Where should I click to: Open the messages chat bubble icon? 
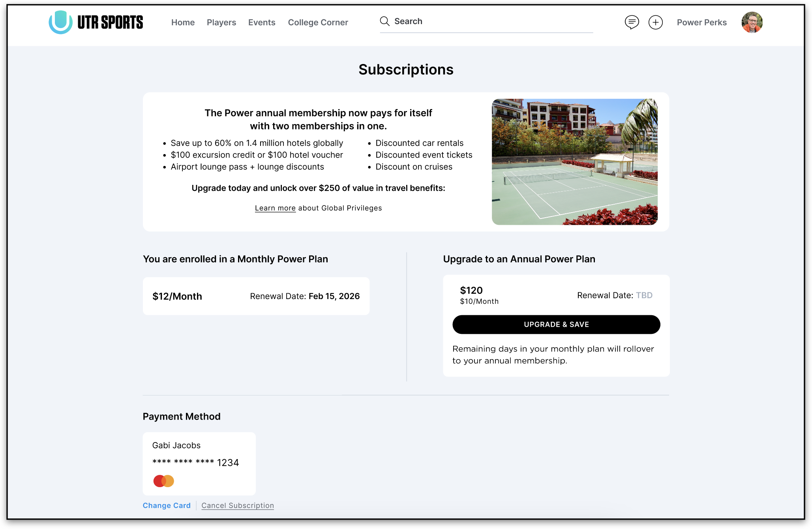(x=632, y=22)
